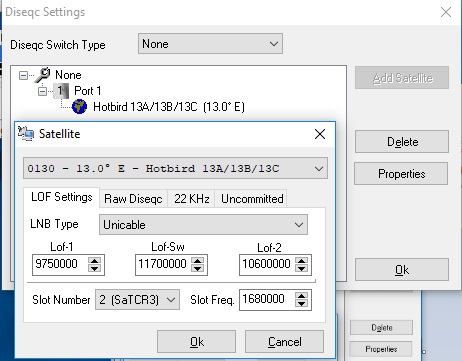This screenshot has width=462, height=361.
Task: Click the wrench icon next to None
Action: [x=43, y=75]
